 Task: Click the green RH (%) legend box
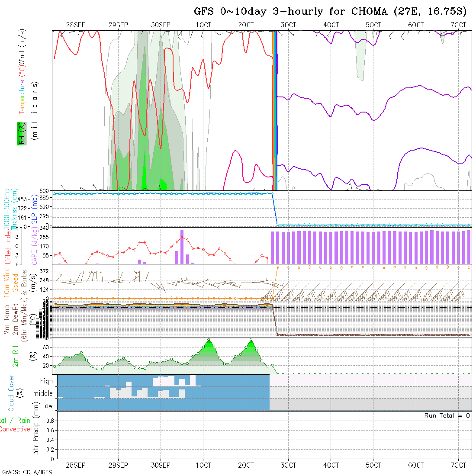[x=20, y=133]
